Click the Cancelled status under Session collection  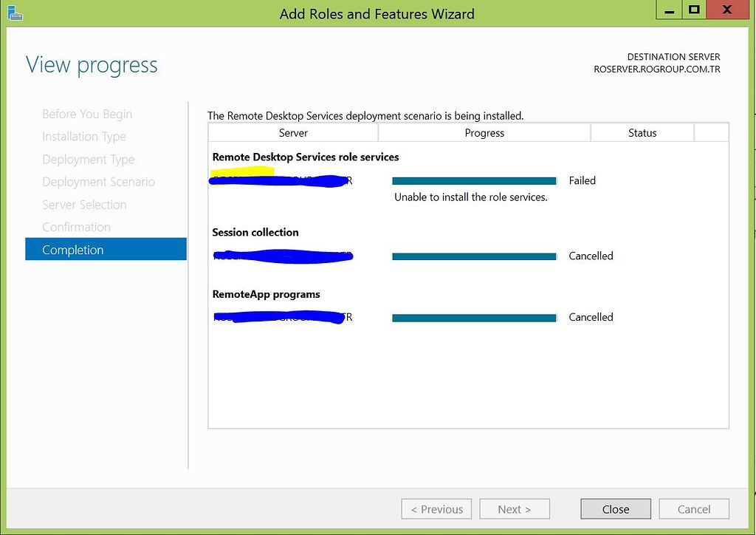click(591, 256)
